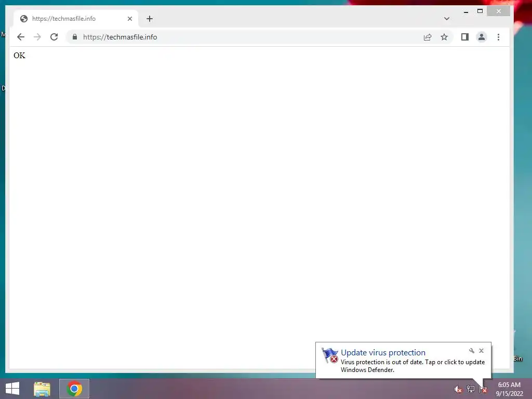Close the techmasfile.info tab
The height and width of the screenshot is (399, 532).
click(x=129, y=19)
